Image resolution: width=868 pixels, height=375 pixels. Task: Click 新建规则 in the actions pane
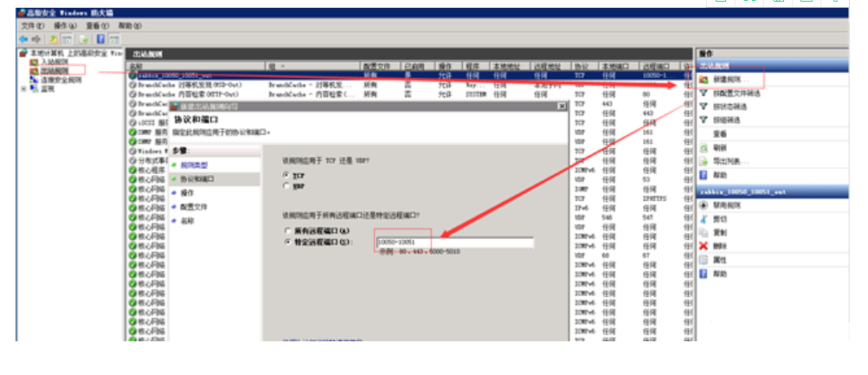click(730, 80)
